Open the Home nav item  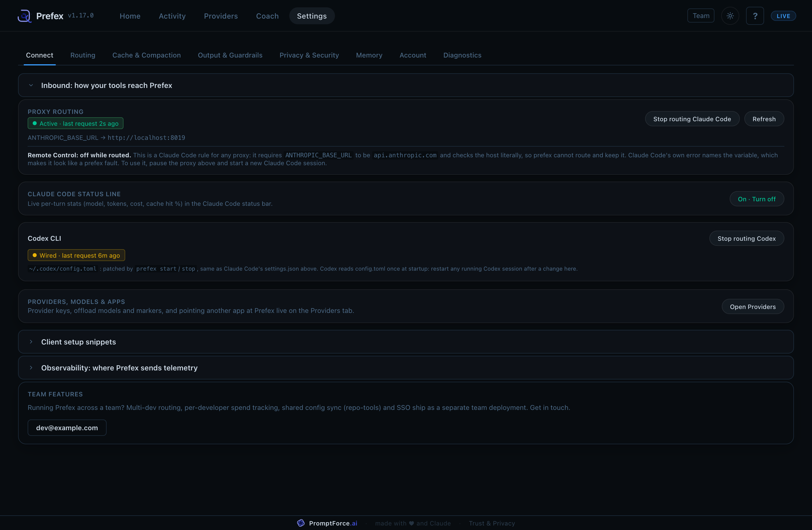[130, 16]
